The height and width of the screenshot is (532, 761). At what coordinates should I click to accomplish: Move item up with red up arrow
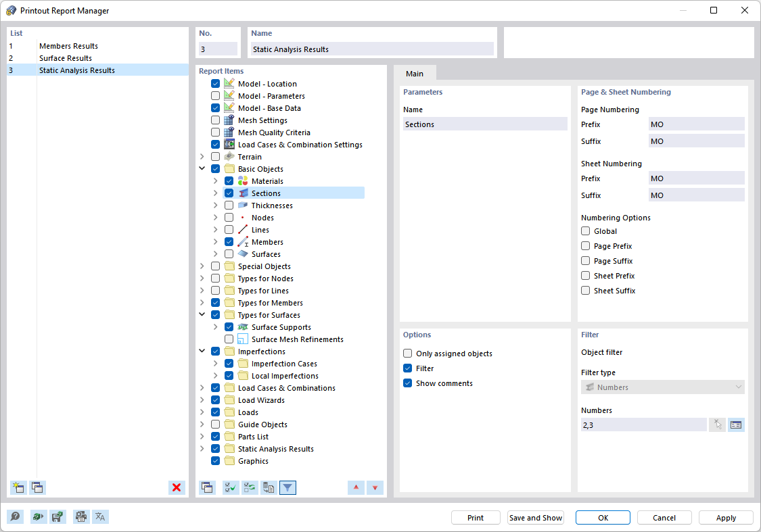coord(356,487)
